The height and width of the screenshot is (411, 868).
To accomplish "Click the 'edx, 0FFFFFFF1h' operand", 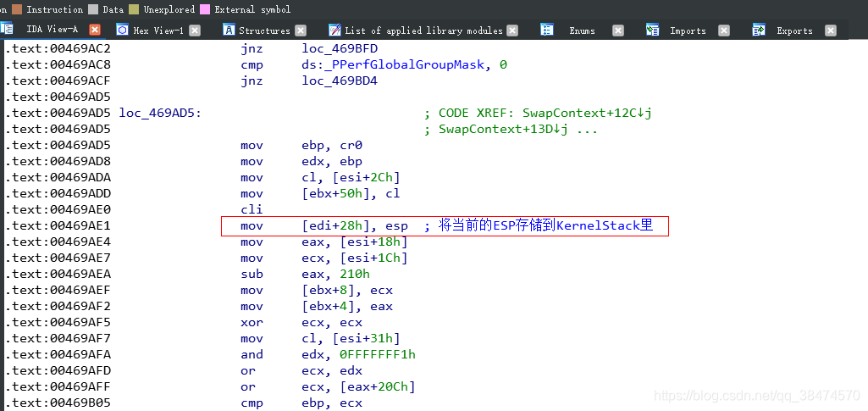I will coord(358,354).
